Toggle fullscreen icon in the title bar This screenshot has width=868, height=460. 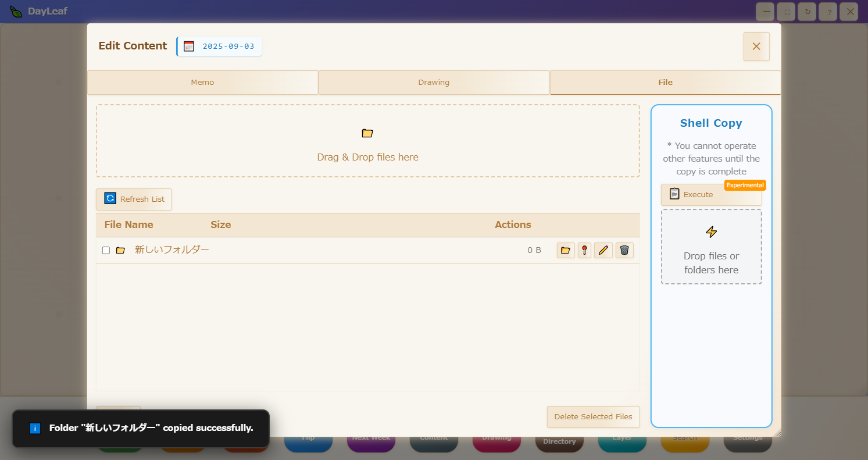(x=787, y=12)
